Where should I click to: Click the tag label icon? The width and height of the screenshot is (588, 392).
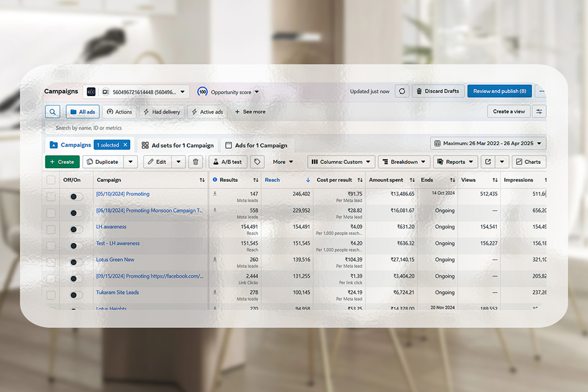pyautogui.click(x=257, y=162)
